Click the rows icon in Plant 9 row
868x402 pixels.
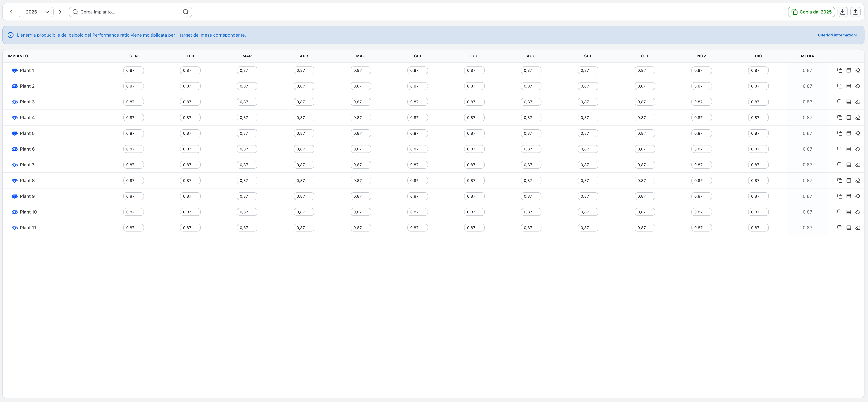coord(848,196)
